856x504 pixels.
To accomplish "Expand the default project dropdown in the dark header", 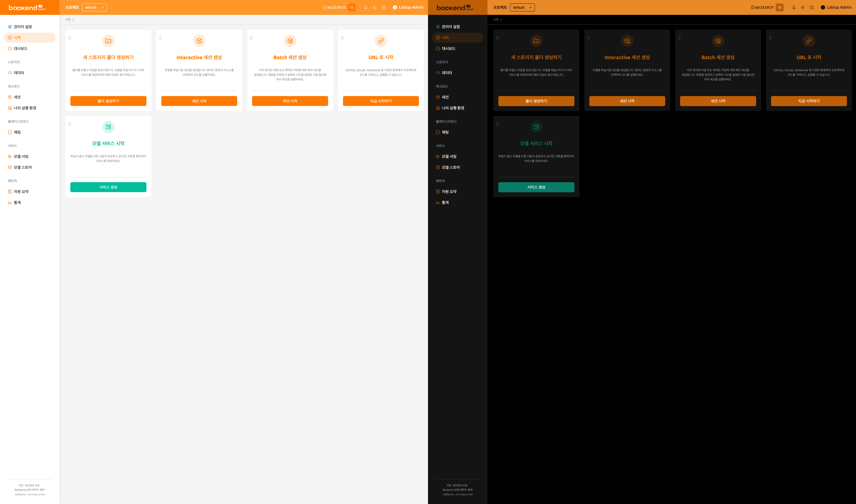I will coord(522,7).
